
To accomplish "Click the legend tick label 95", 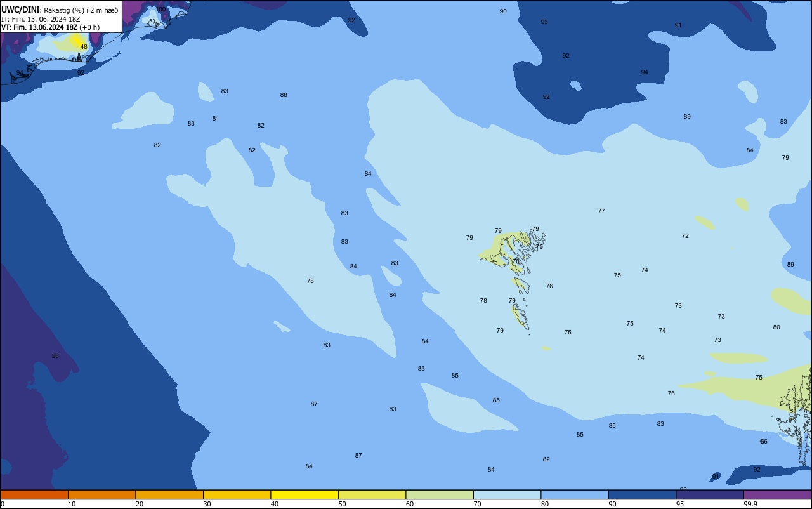I will pyautogui.click(x=680, y=504).
